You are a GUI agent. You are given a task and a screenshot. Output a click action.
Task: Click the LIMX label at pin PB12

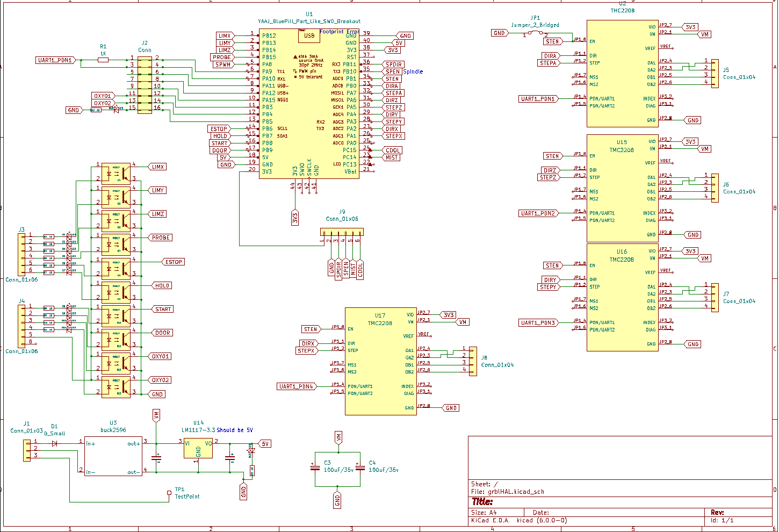(225, 36)
